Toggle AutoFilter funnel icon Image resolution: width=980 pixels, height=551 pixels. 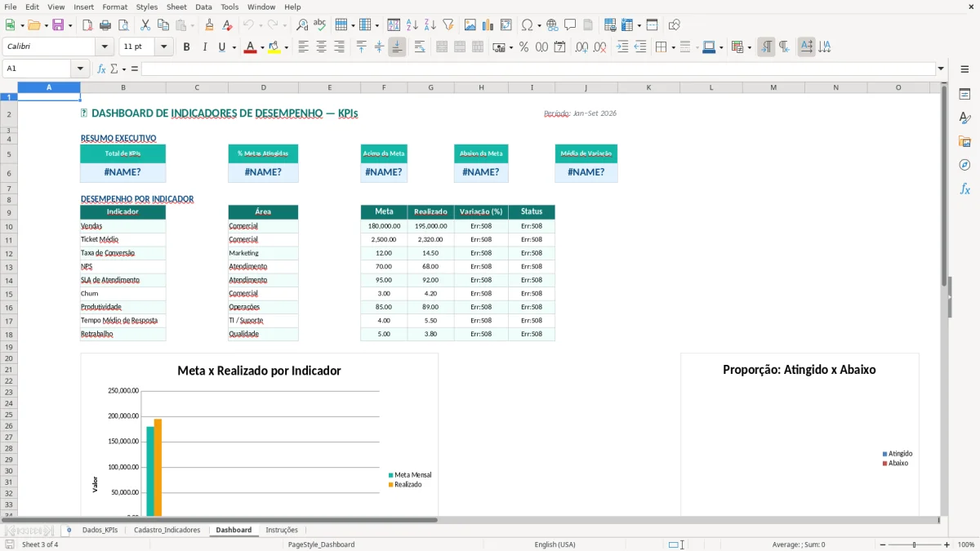(448, 25)
